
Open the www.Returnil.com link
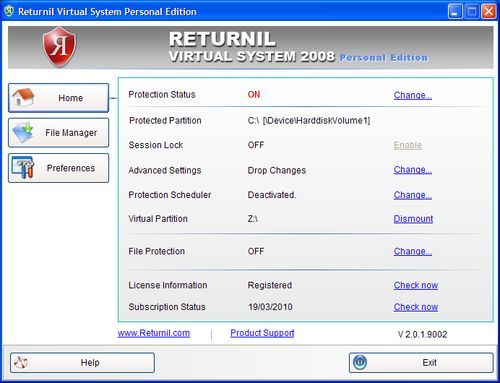pyautogui.click(x=154, y=333)
